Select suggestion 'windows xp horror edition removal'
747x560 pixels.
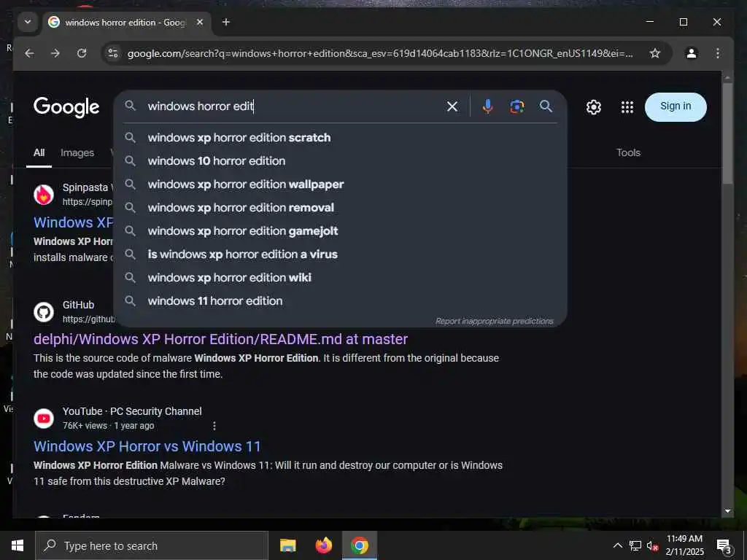[340, 208]
